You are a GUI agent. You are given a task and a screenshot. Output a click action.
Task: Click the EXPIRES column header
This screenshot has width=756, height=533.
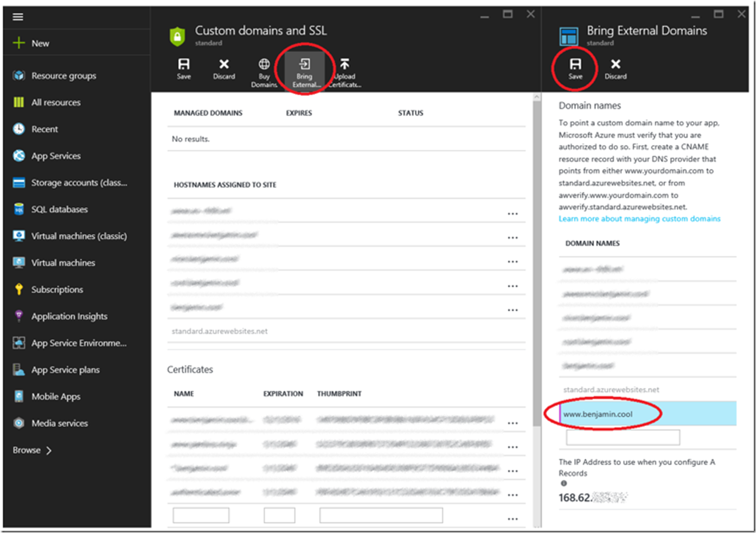pyautogui.click(x=299, y=113)
